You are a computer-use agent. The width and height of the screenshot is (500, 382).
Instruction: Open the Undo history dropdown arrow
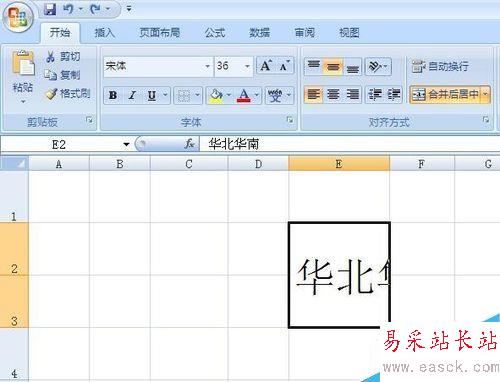tap(81, 9)
